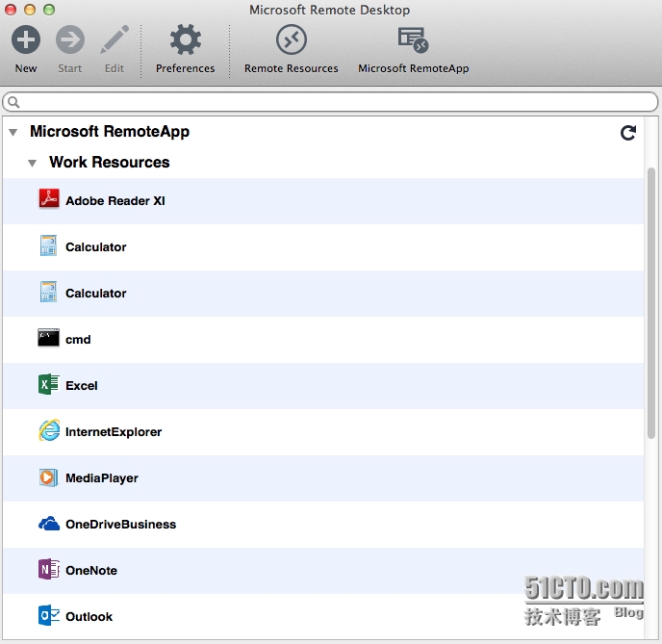662x644 pixels.
Task: Select the Adobe Reader XI icon
Action: pos(49,199)
